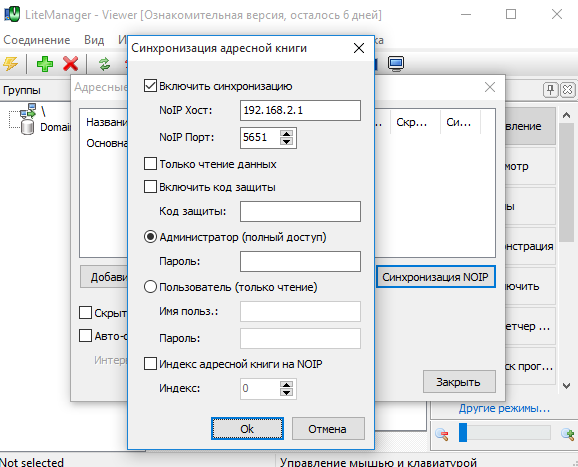Click the Ok button
Screen dimensions: 578x467
pos(247,429)
